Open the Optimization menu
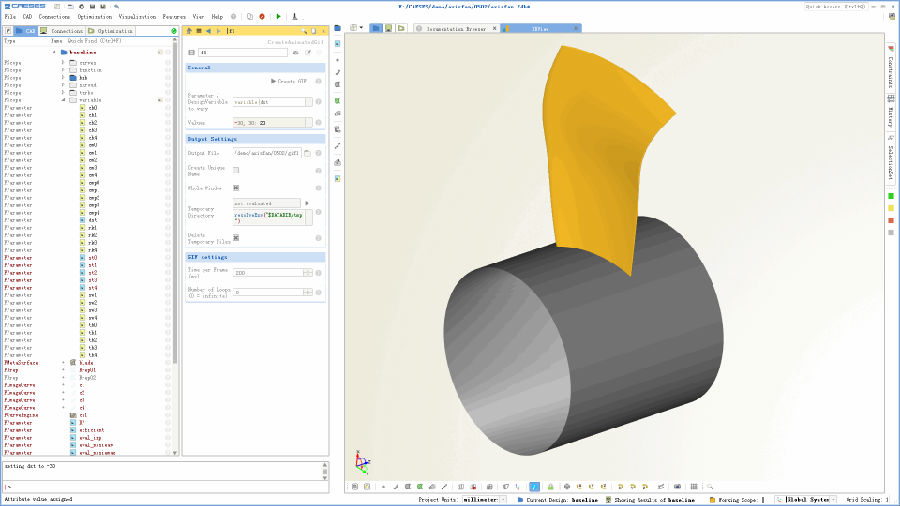The image size is (900, 506). (x=95, y=17)
